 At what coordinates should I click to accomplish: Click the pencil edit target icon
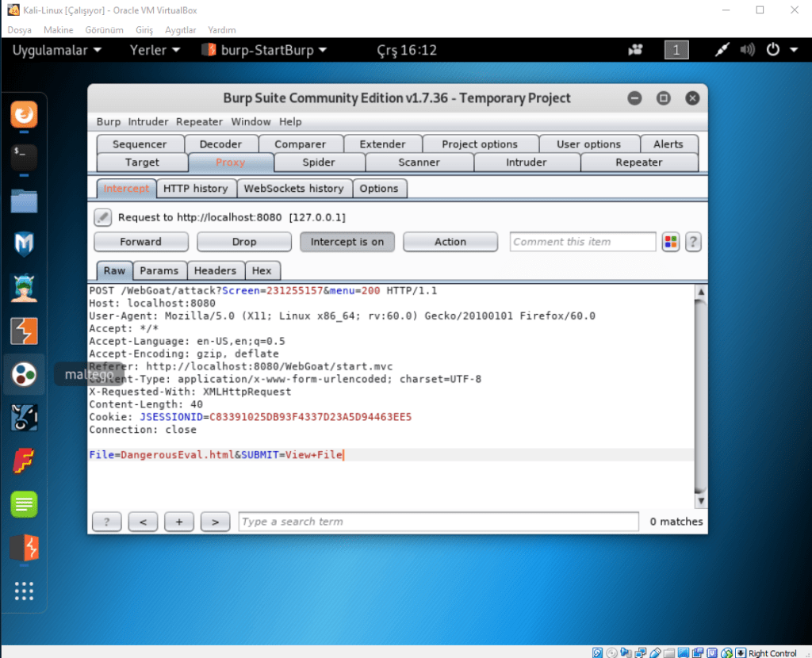103,216
